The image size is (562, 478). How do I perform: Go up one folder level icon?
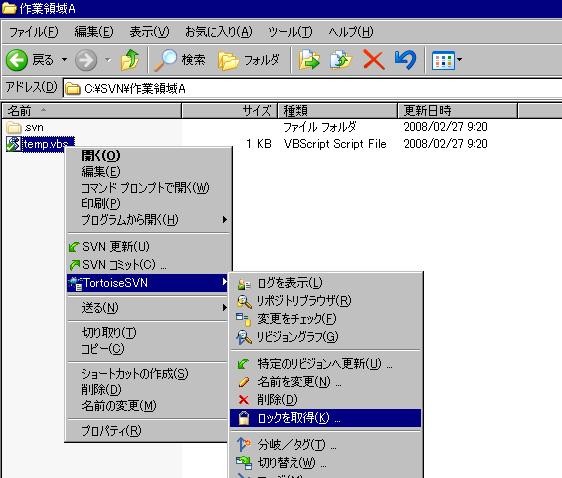click(x=130, y=59)
